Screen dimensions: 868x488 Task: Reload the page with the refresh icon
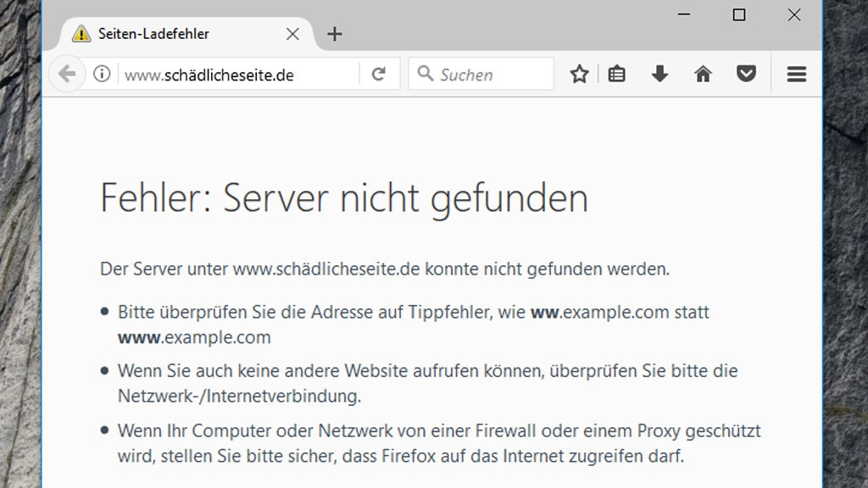379,74
